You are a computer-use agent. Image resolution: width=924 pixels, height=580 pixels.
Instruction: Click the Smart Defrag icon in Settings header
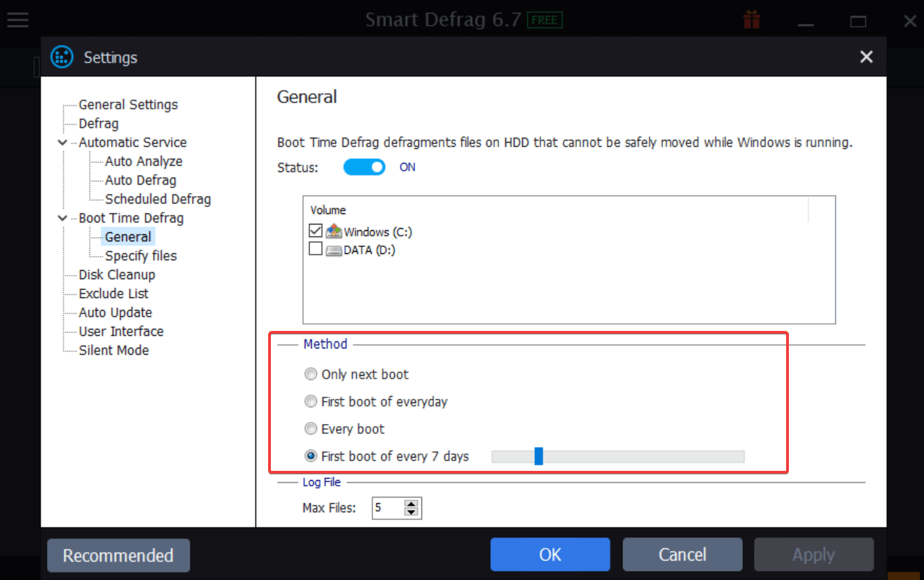pos(62,57)
